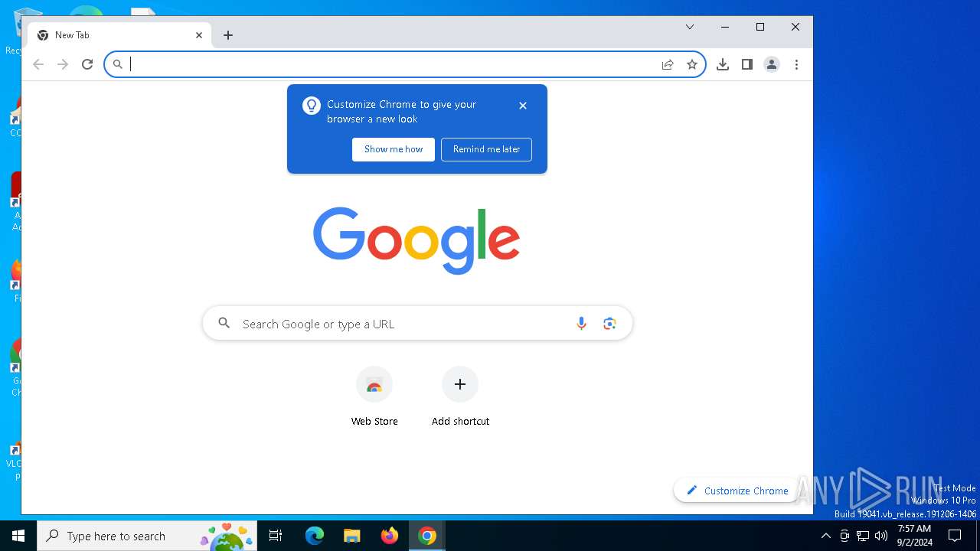Click the volume speaker tray icon
Screen dimensions: 980x551
(x=880, y=536)
